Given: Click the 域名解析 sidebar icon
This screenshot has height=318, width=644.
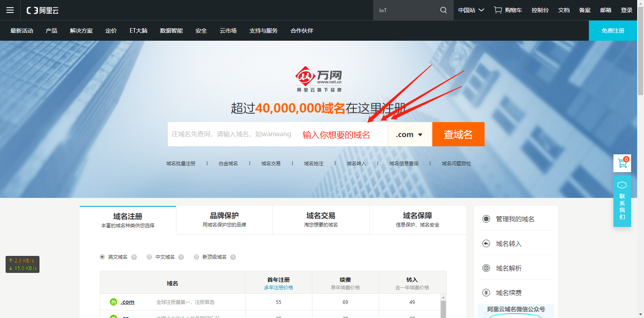Looking at the screenshot, I should [x=486, y=268].
